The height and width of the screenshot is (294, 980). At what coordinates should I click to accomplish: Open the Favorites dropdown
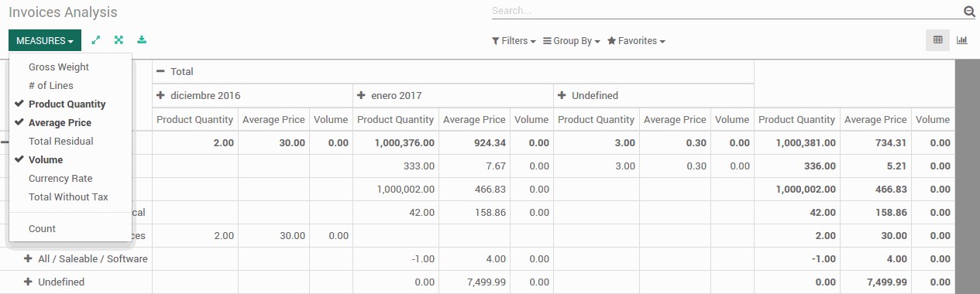636,41
